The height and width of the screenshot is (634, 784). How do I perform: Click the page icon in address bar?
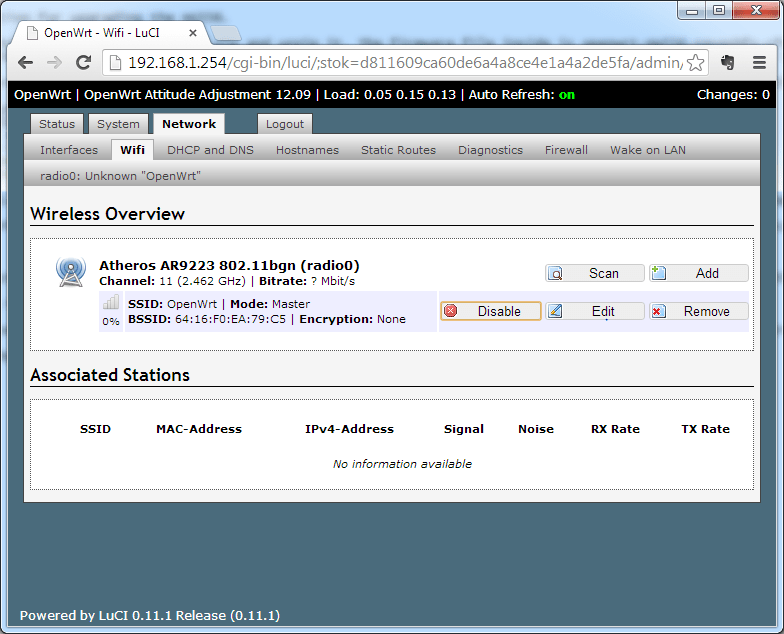[x=116, y=62]
